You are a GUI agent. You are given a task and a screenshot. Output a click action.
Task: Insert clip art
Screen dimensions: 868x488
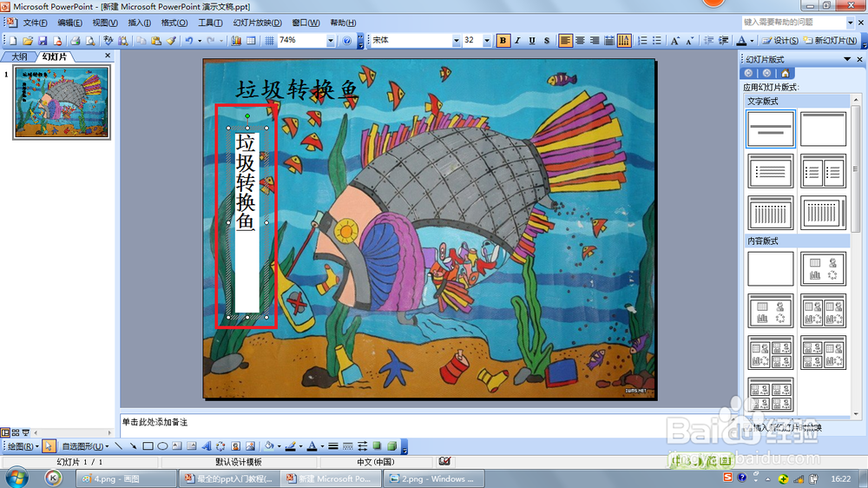[x=235, y=446]
